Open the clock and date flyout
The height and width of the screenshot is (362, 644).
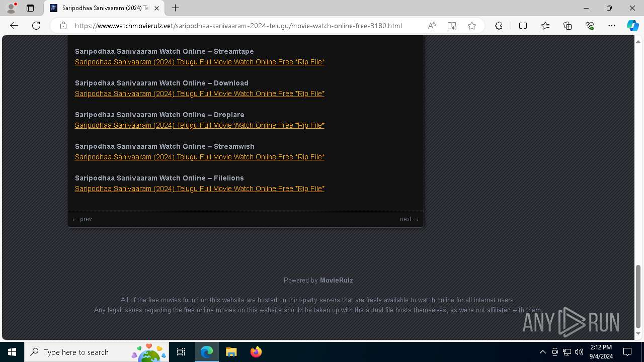601,352
